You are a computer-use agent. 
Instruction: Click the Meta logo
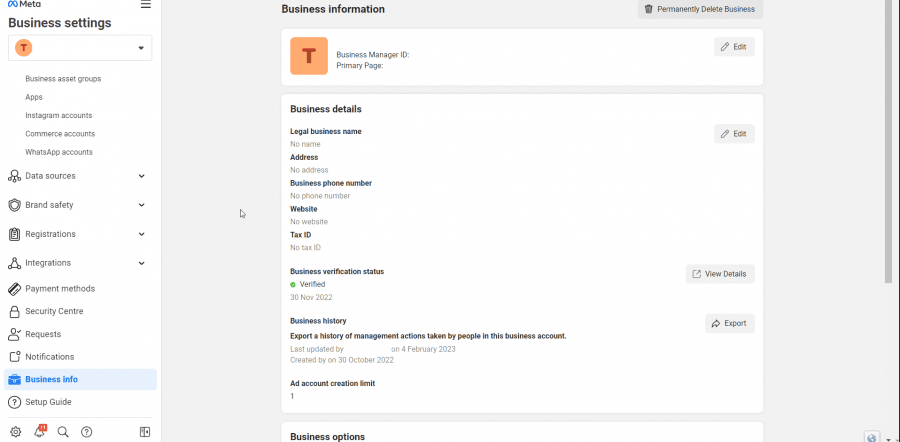click(24, 4)
